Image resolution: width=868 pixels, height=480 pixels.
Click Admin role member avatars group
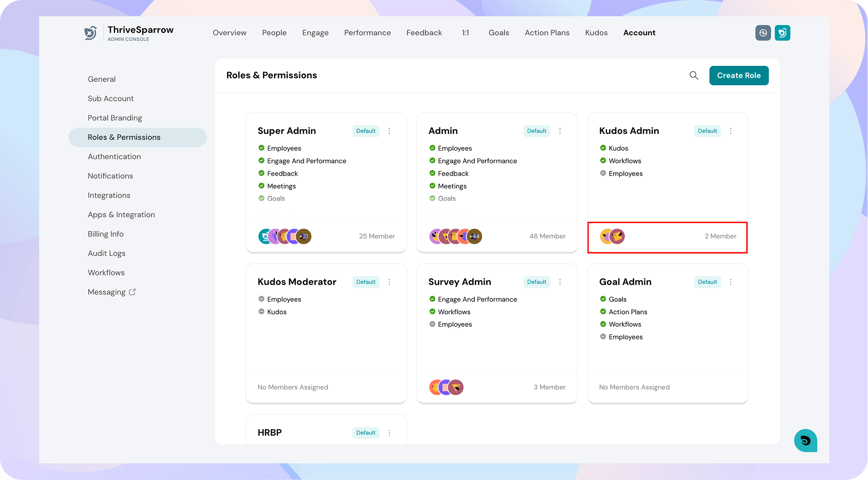tap(456, 236)
